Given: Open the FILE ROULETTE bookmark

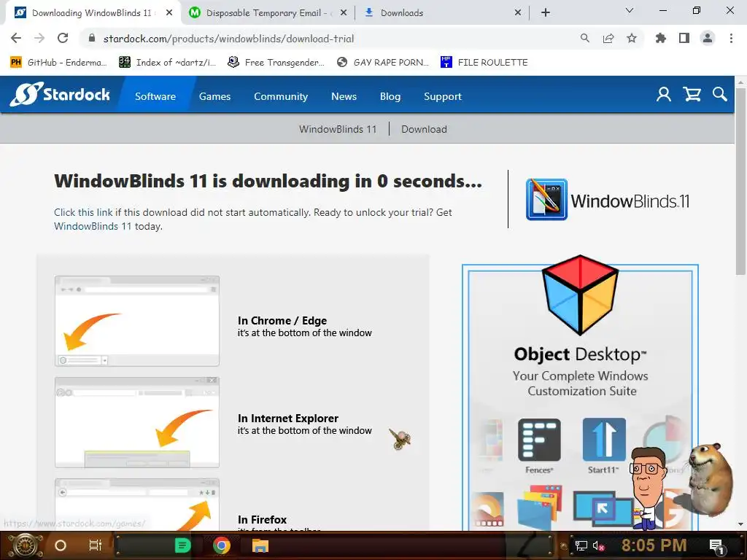Looking at the screenshot, I should (x=484, y=62).
